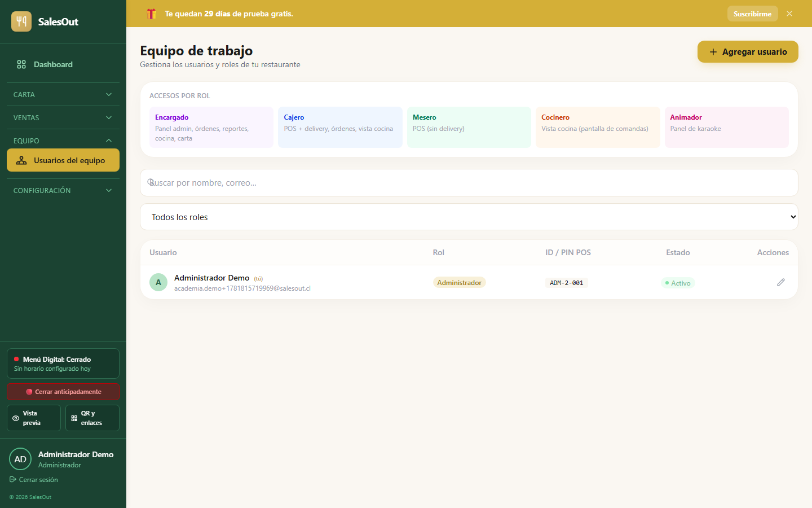The height and width of the screenshot is (508, 812).
Task: Click the Animador role card
Action: (x=727, y=128)
